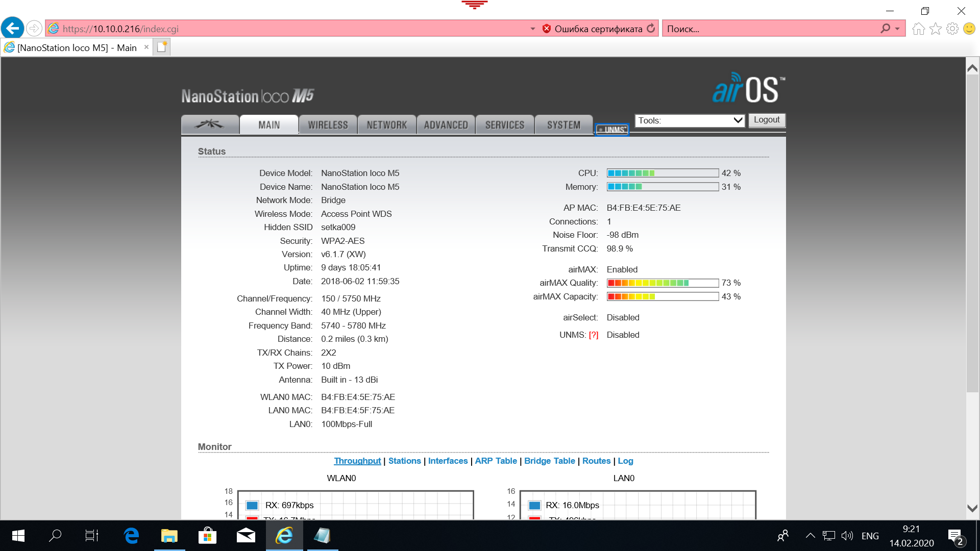The image size is (980, 551).
Task: Open the Ubiquiti logo tab
Action: (x=210, y=124)
